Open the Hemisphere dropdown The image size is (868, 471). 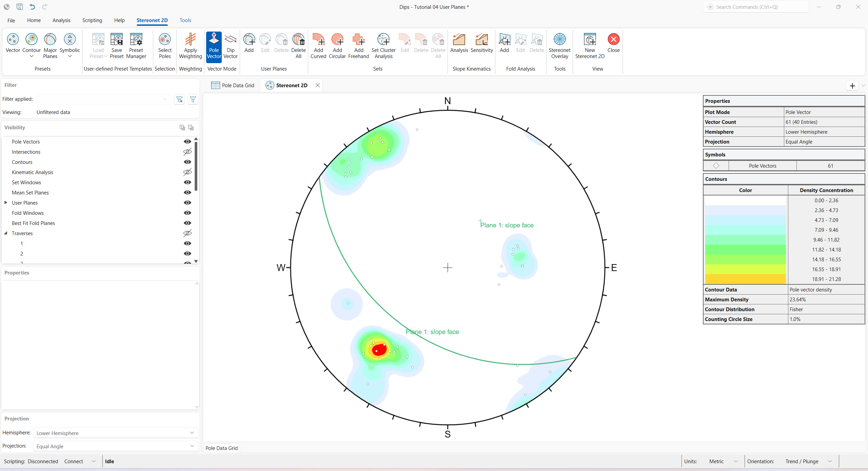(x=192, y=433)
